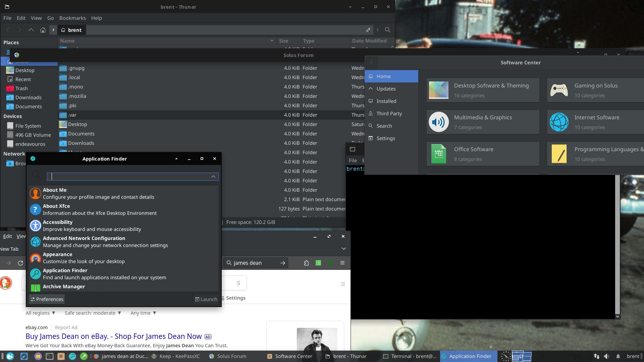Open the All regions dropdown
This screenshot has height=362, width=644.
[40, 313]
